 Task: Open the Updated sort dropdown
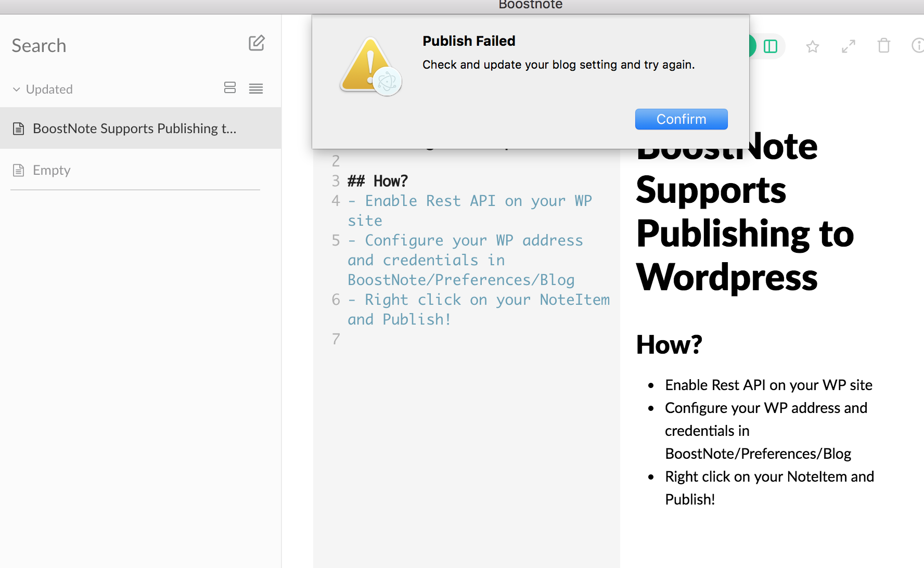click(43, 89)
